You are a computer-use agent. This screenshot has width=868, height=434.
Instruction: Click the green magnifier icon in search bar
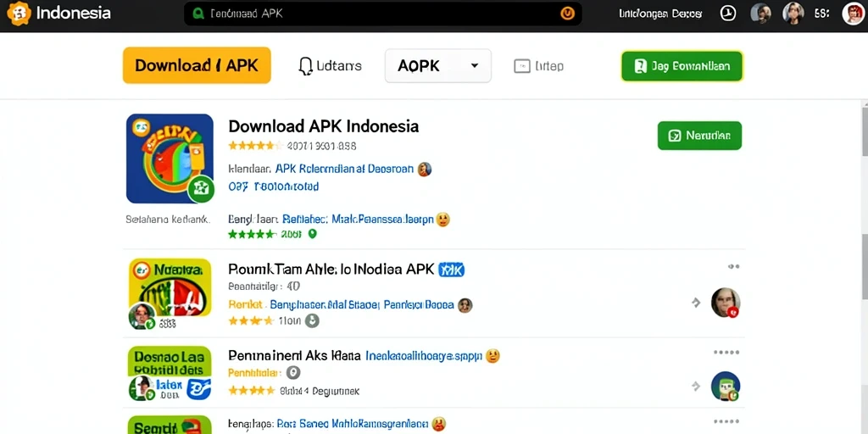point(198,14)
